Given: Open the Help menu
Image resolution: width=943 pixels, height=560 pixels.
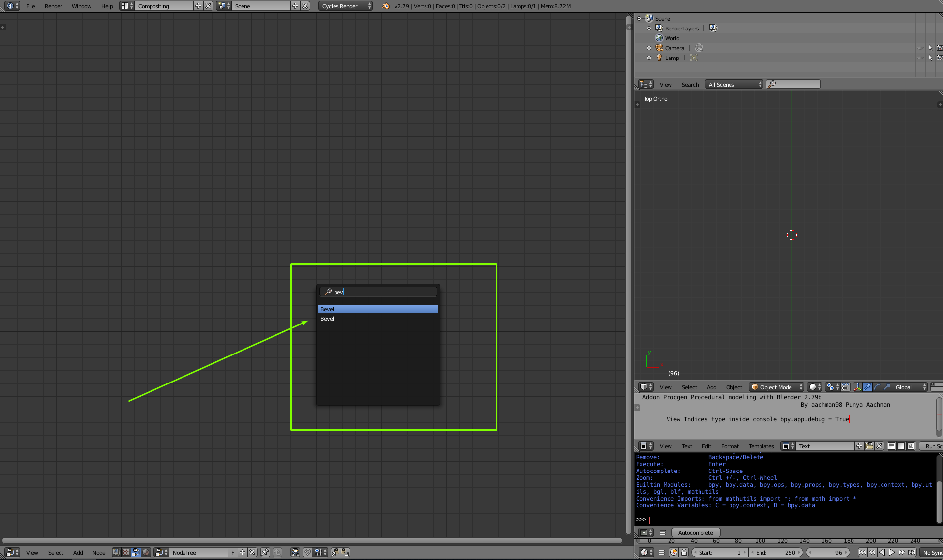Looking at the screenshot, I should (107, 6).
